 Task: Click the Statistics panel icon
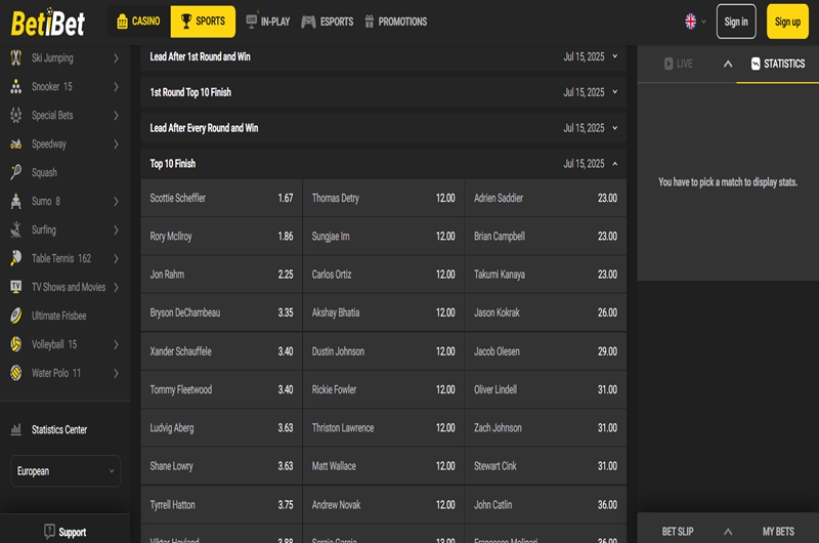tap(755, 64)
